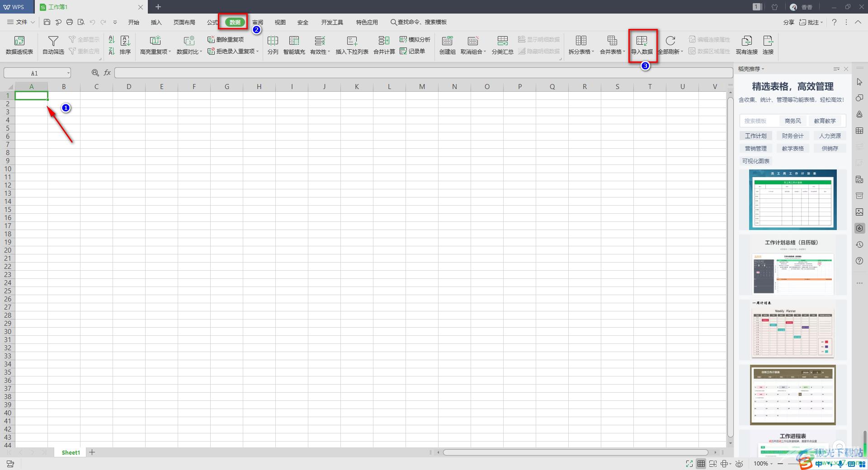Click 创建组 create group

(447, 45)
